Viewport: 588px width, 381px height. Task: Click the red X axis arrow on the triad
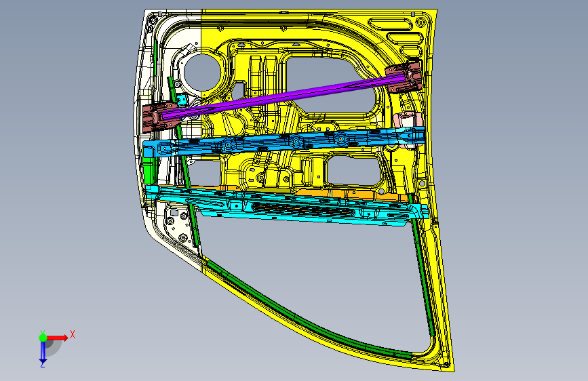coord(58,338)
